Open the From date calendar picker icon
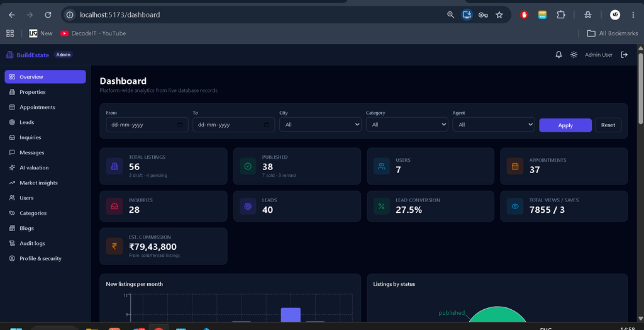Viewport: 644px width, 330px height. point(180,125)
